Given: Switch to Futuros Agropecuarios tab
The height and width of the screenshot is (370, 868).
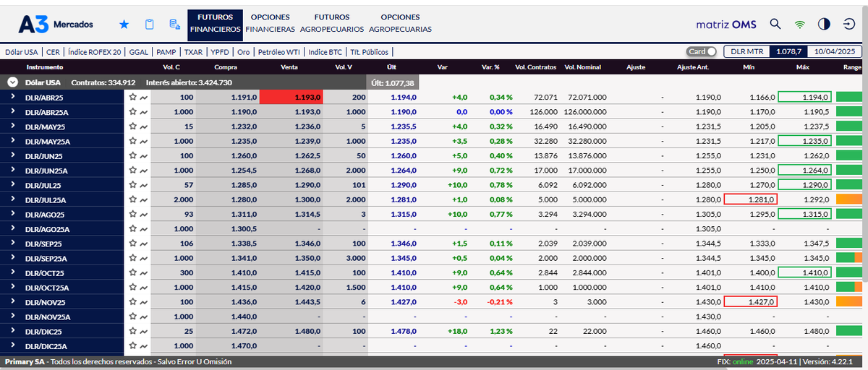Looking at the screenshot, I should (x=332, y=23).
